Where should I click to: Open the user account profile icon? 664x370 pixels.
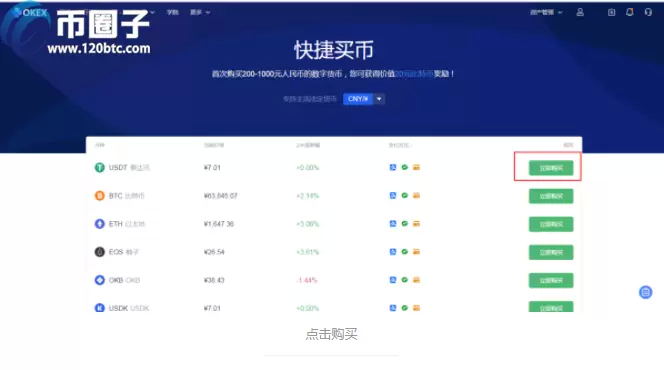click(580, 12)
